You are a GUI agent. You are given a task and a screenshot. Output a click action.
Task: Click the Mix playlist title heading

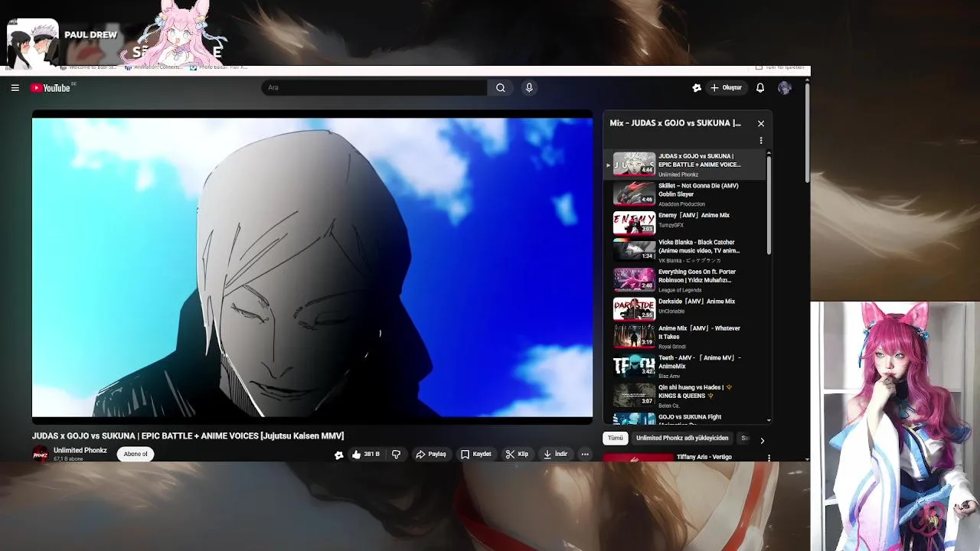tap(675, 123)
